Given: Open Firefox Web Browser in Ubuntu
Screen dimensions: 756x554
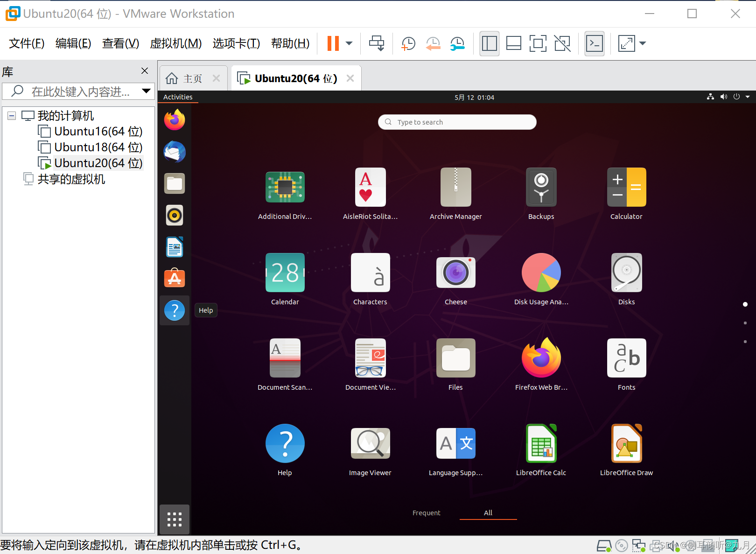Looking at the screenshot, I should [x=541, y=358].
